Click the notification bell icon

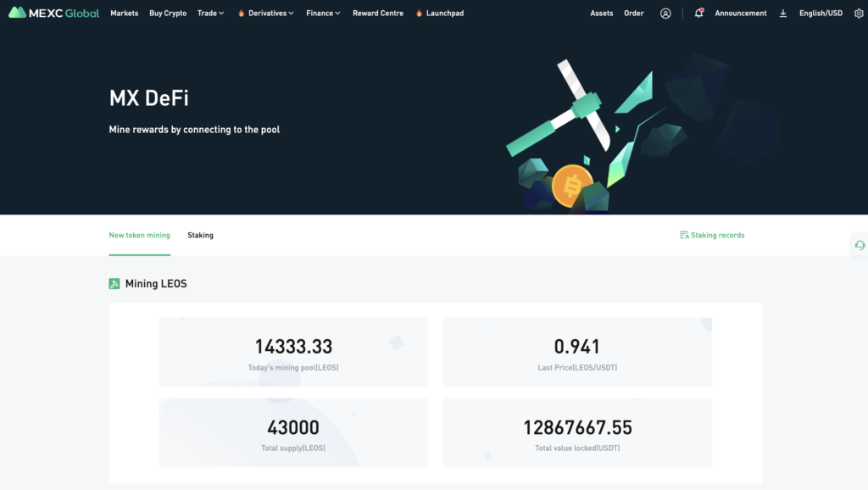(698, 14)
